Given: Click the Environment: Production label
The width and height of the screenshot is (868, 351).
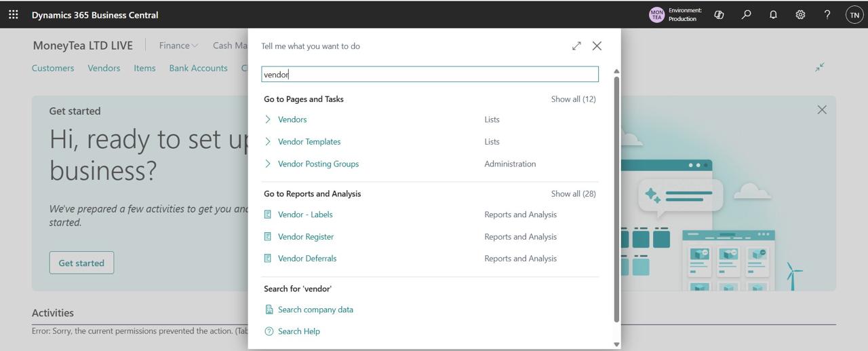Looking at the screenshot, I should point(685,14).
